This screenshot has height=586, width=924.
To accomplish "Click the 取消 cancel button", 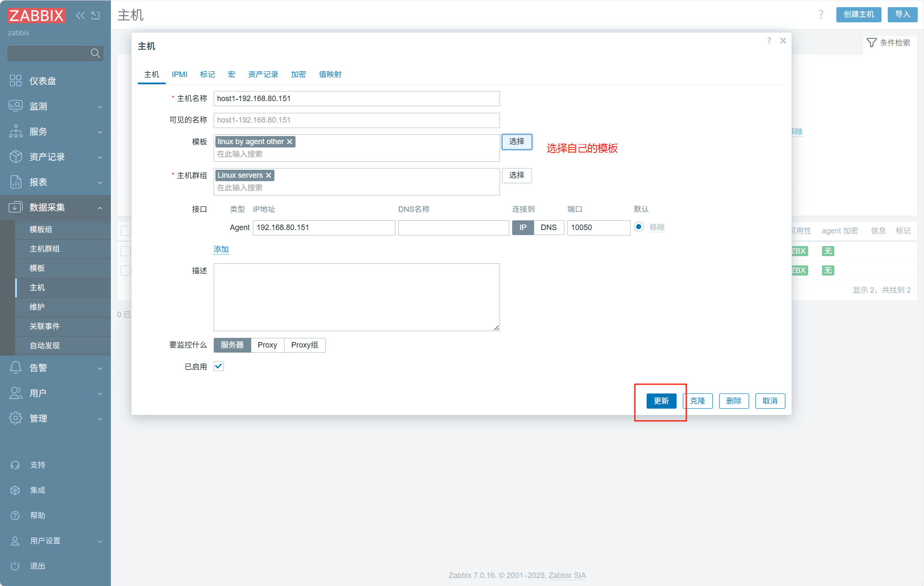I will pos(770,401).
